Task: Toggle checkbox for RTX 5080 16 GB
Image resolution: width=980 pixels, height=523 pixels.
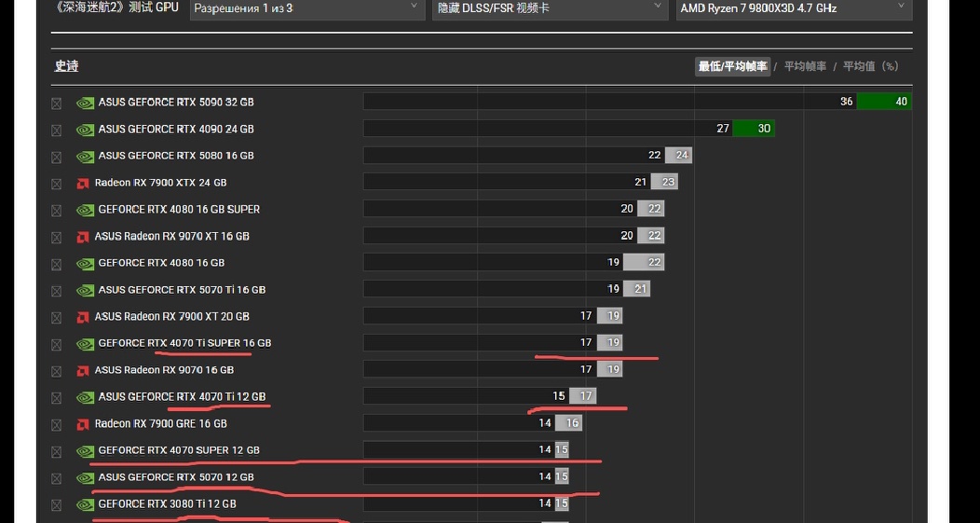Action: click(56, 157)
